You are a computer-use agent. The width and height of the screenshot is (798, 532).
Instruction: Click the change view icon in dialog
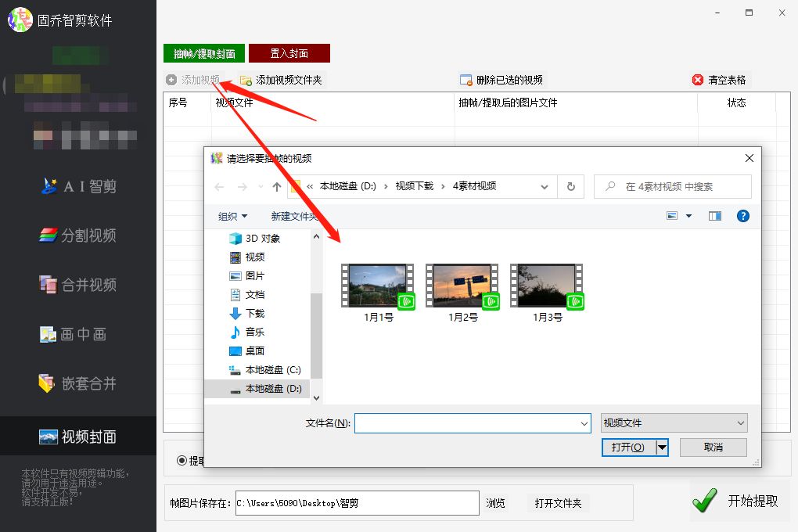(x=672, y=216)
